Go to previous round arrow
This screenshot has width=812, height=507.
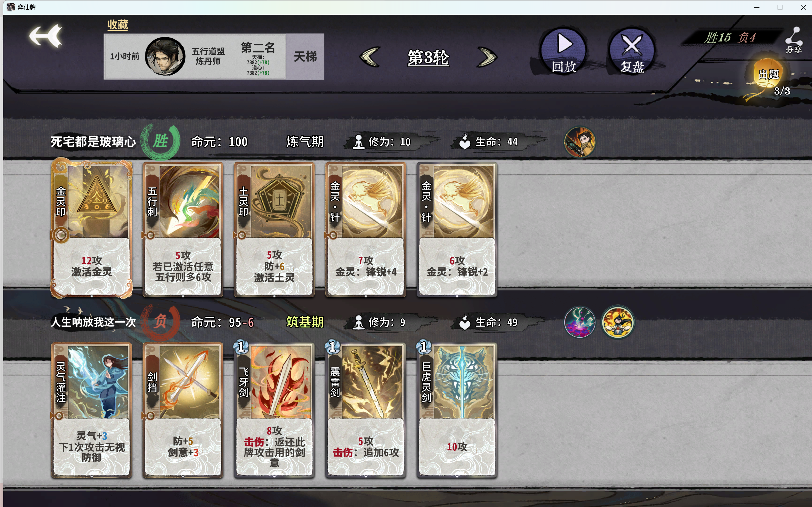point(370,57)
